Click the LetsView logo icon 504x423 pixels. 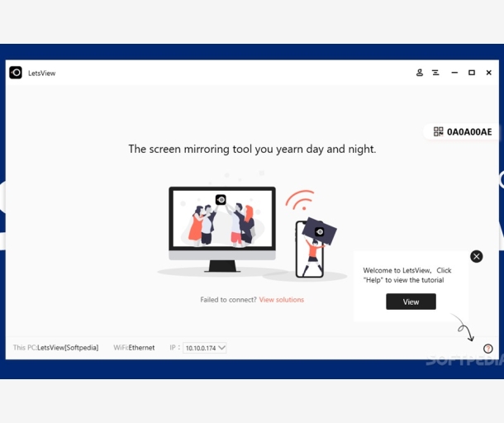point(16,73)
